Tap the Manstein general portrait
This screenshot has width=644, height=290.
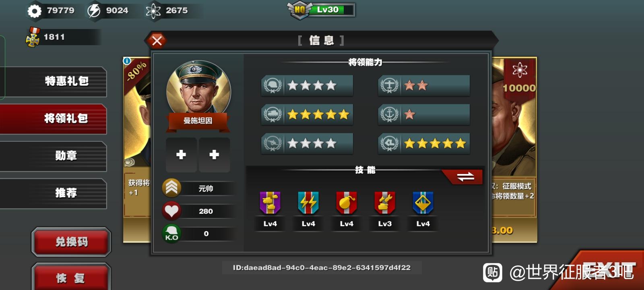click(x=198, y=91)
